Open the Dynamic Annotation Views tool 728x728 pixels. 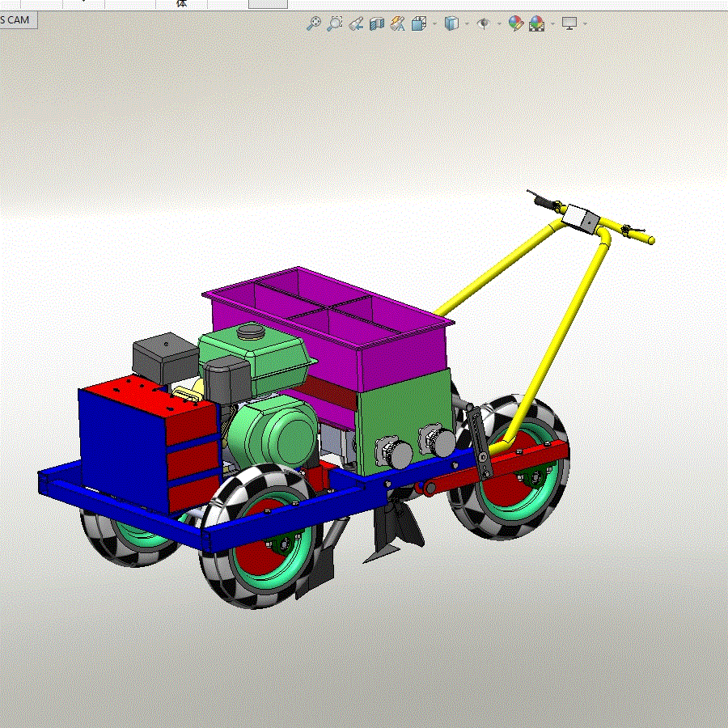click(398, 23)
